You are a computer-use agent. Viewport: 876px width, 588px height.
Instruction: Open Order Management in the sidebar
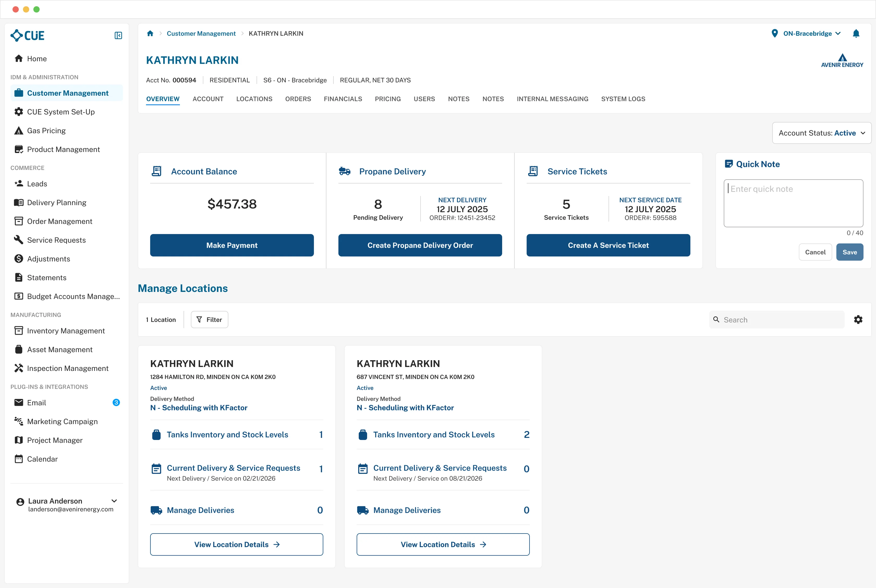tap(67, 221)
